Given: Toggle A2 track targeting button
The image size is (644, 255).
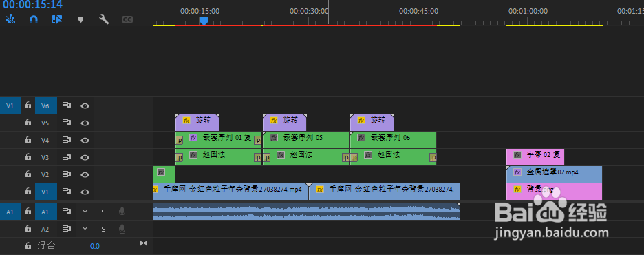Looking at the screenshot, I should (x=45, y=229).
